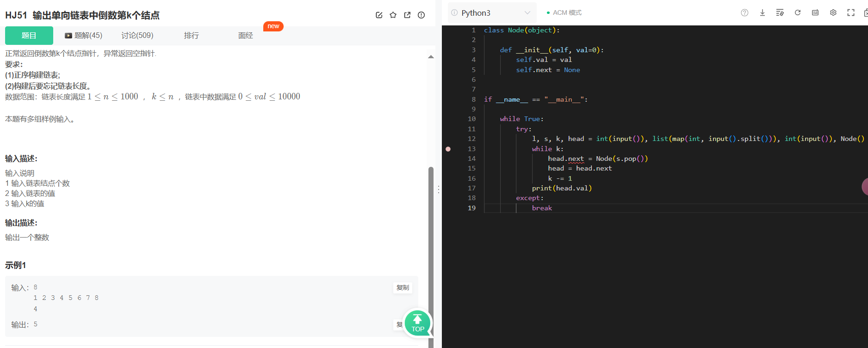The image size is (868, 348).
Task: Click 'except:' on line 18
Action: [x=530, y=198]
